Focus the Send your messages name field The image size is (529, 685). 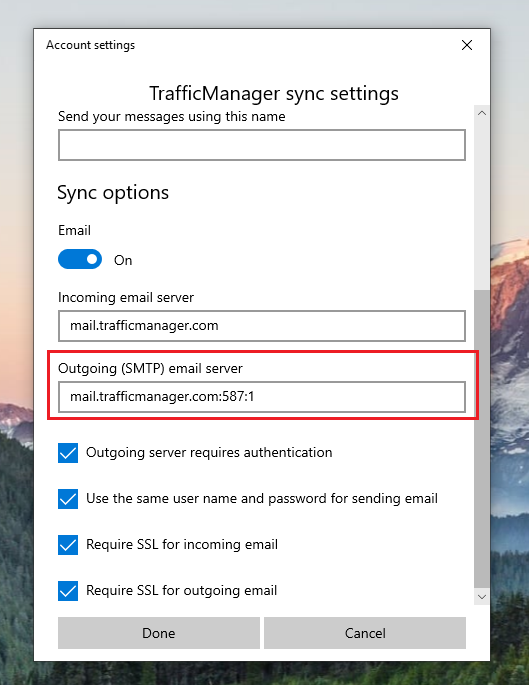[x=262, y=145]
